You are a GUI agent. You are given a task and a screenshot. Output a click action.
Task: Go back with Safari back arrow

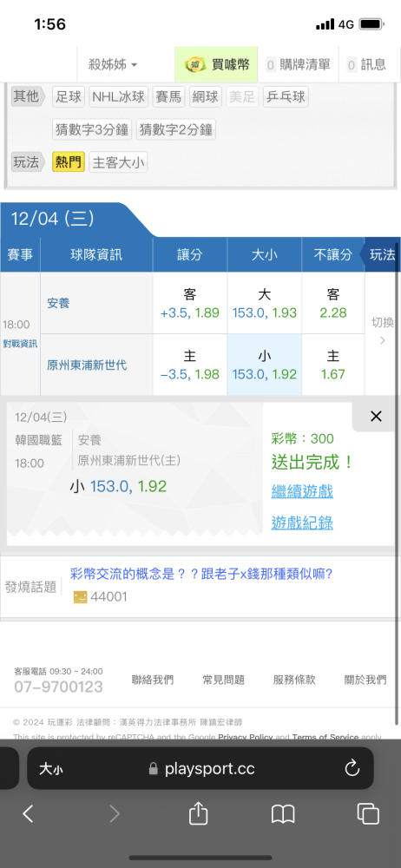coord(29,814)
